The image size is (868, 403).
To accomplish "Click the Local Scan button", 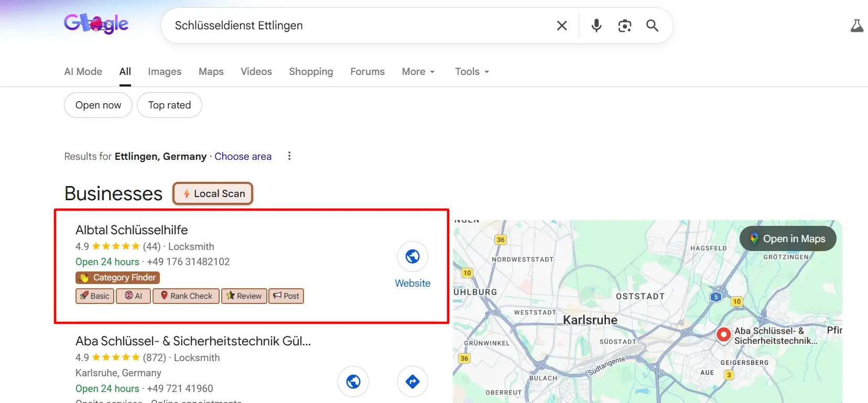I will pos(213,193).
